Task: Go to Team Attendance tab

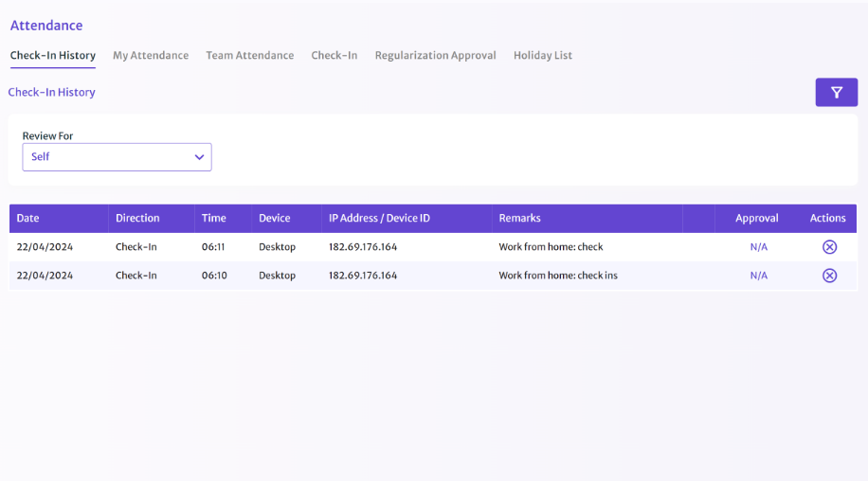Action: pos(249,55)
